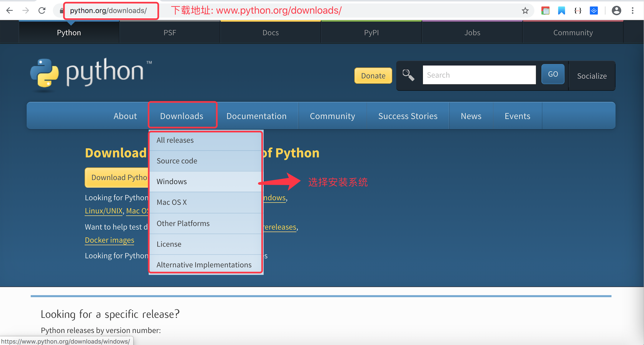Bookmark page with the star icon

[x=525, y=11]
